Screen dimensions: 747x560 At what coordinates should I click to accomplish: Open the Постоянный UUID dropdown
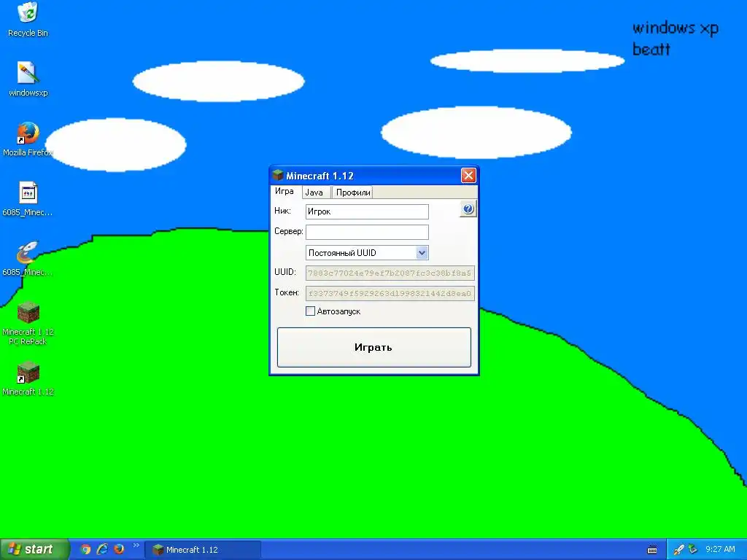(x=367, y=252)
